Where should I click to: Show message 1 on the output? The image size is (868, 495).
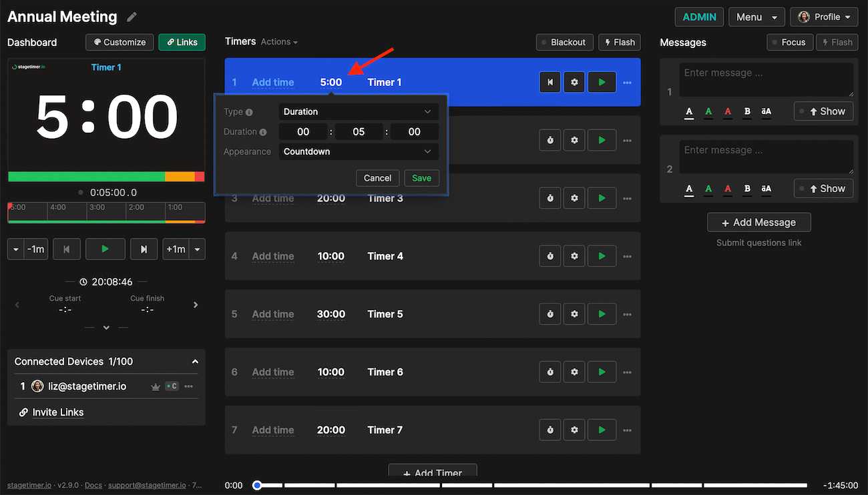point(823,111)
